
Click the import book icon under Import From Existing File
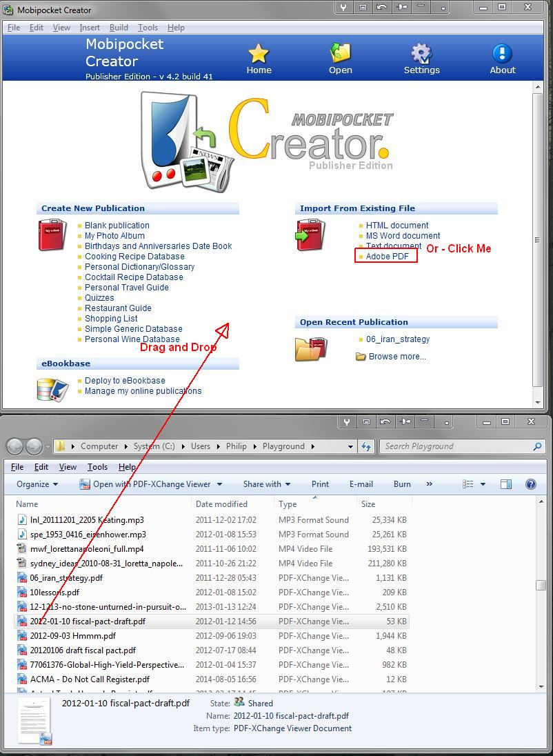pos(310,235)
